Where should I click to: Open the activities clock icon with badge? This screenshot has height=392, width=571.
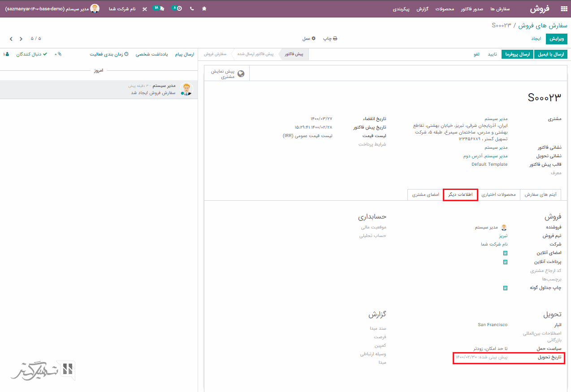tap(177, 9)
